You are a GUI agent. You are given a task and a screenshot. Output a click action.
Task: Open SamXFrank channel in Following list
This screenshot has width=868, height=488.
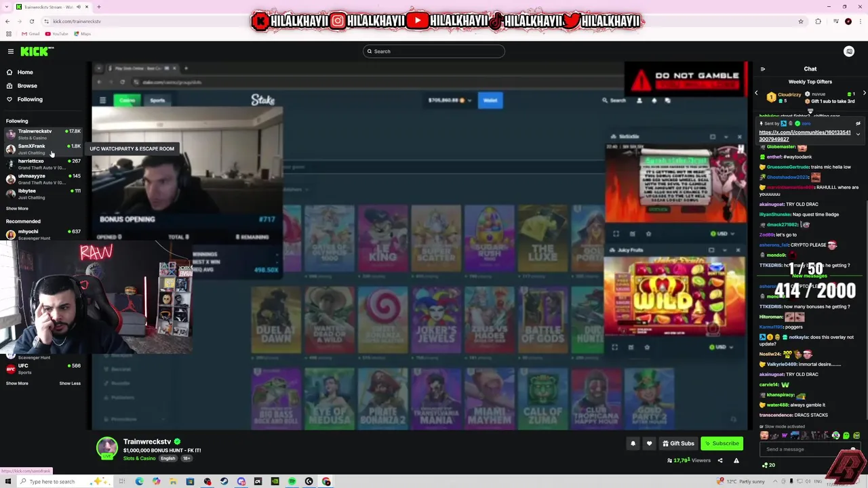(43, 148)
